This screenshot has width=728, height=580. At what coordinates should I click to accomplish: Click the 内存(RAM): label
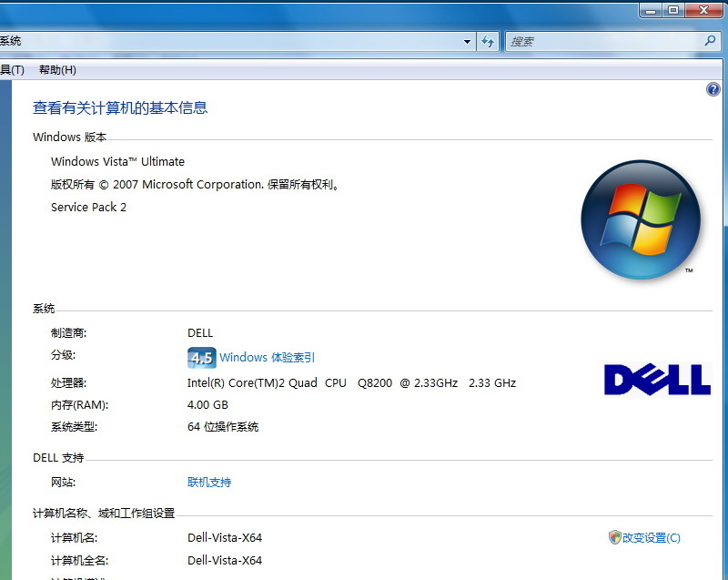[x=79, y=405]
